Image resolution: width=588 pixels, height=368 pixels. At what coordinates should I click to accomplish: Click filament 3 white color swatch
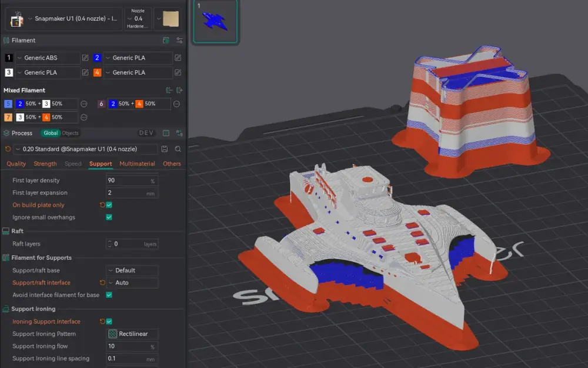(x=9, y=72)
